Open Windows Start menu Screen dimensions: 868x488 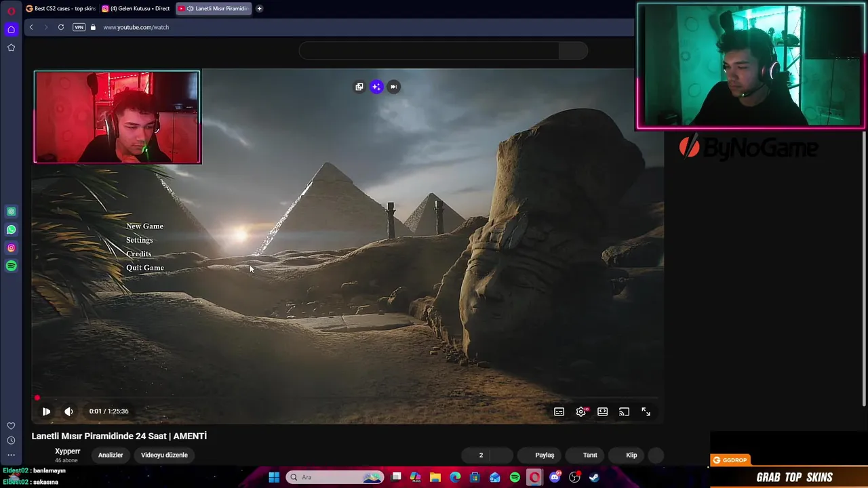(274, 477)
